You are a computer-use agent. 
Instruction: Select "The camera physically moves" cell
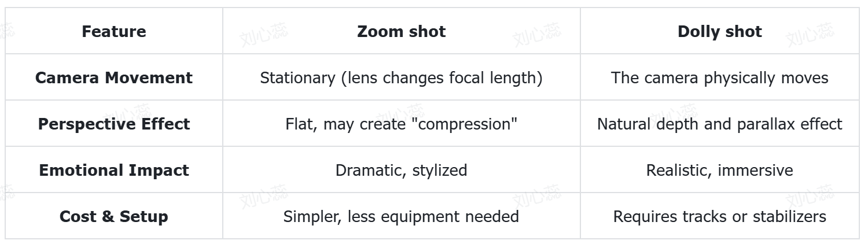tap(719, 77)
